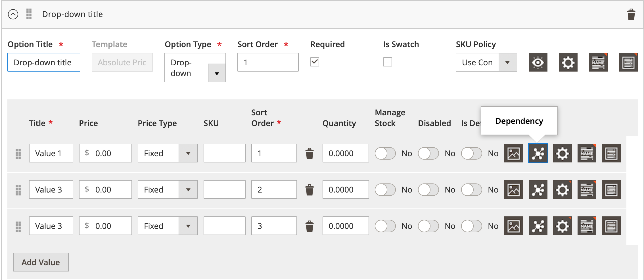Click NAME icon in row with sort order 3
This screenshot has height=280, width=644.
tap(587, 226)
